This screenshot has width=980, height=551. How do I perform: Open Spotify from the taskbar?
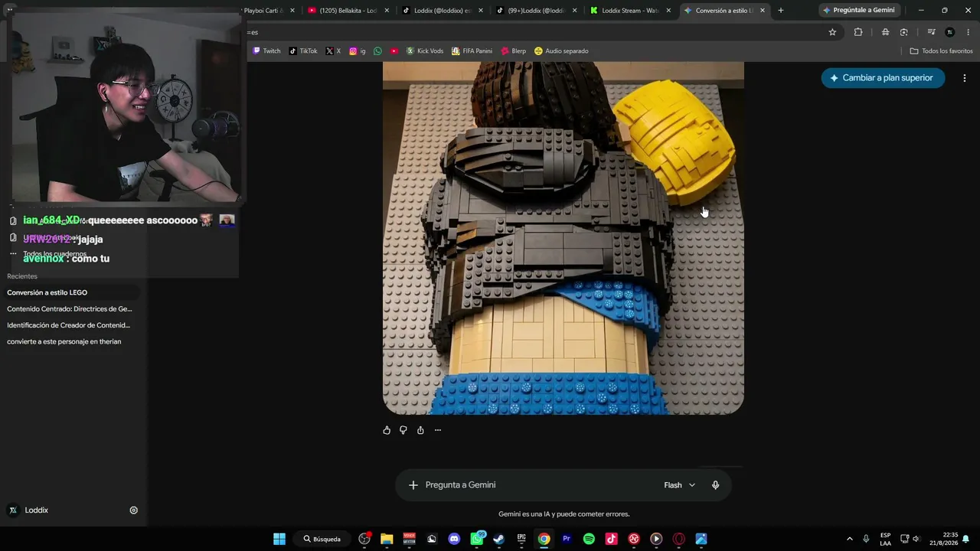coord(589,539)
